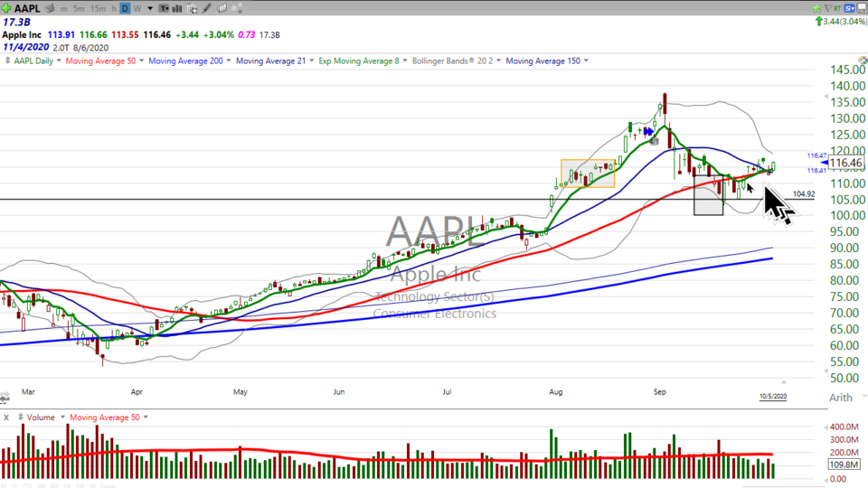Screen dimensions: 868x488
Task: Select the Weekly 'W' timeframe button
Action: (x=137, y=9)
